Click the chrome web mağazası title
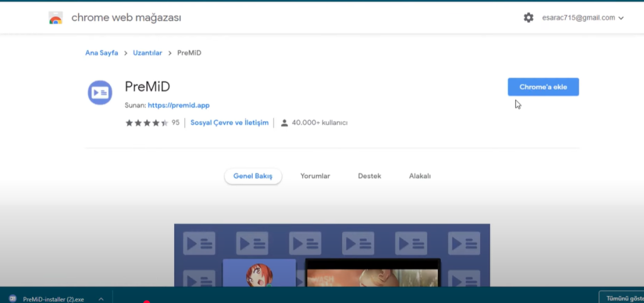The height and width of the screenshot is (303, 644). [x=126, y=18]
